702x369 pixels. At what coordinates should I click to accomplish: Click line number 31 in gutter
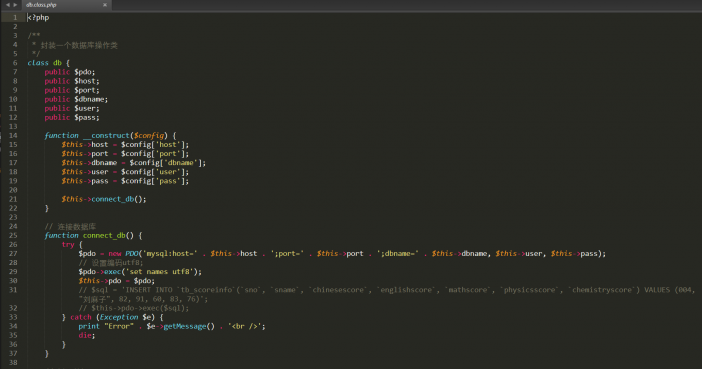coord(13,290)
